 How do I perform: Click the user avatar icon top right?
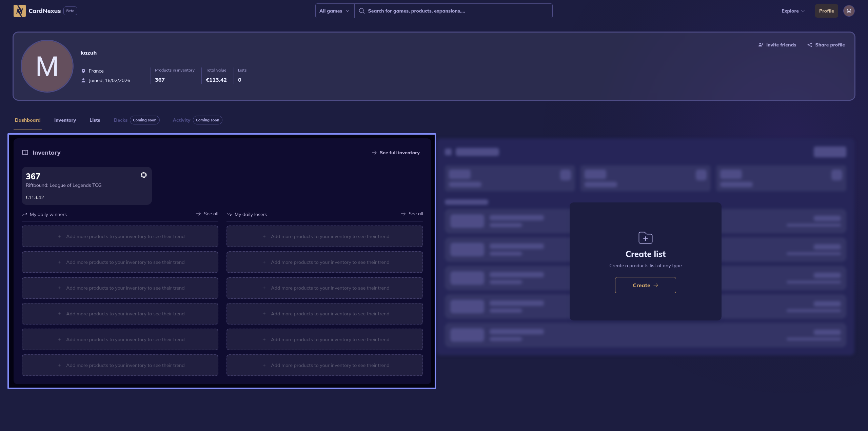point(849,11)
